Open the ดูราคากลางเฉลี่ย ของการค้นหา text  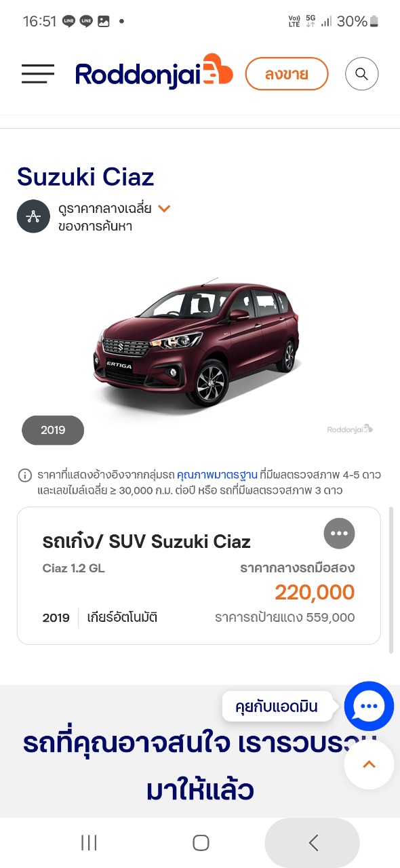pyautogui.click(x=104, y=217)
